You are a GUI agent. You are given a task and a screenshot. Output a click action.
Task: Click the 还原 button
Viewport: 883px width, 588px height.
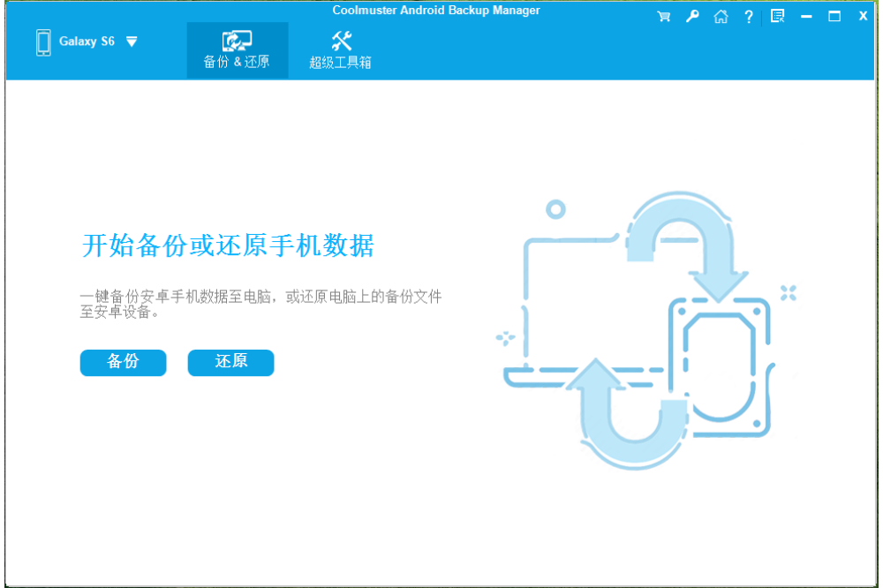click(230, 362)
